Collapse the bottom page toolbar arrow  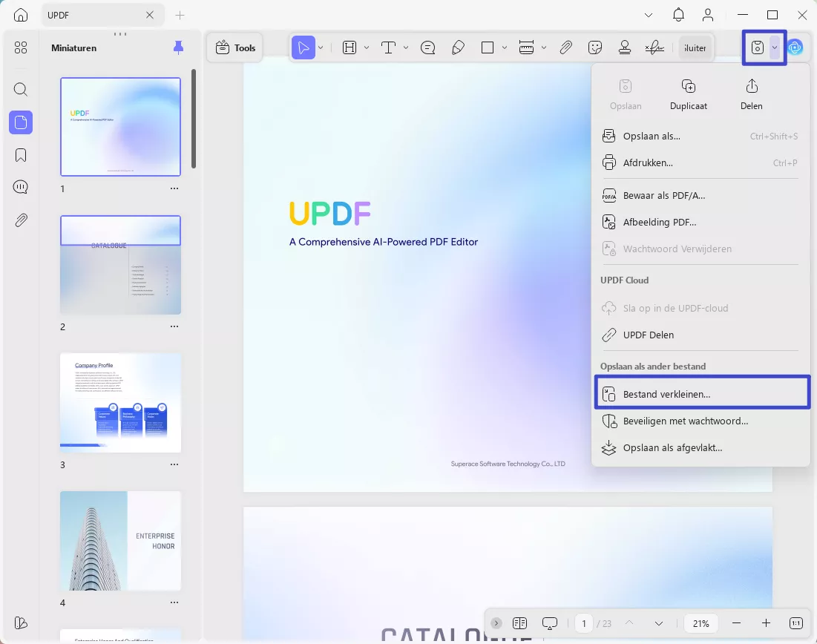[496, 622]
